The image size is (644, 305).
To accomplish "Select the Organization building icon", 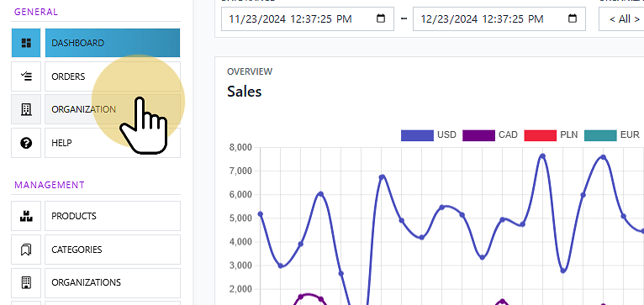I will [26, 109].
